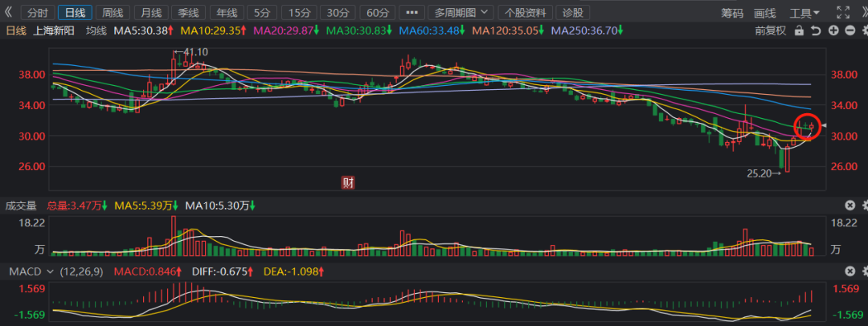Expand the 工具 tools dropdown

[x=805, y=13]
